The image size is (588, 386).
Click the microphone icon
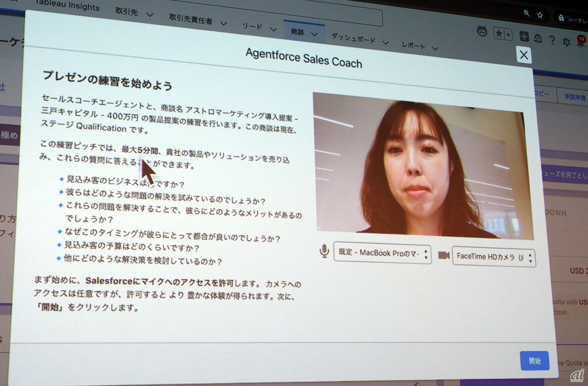point(324,251)
